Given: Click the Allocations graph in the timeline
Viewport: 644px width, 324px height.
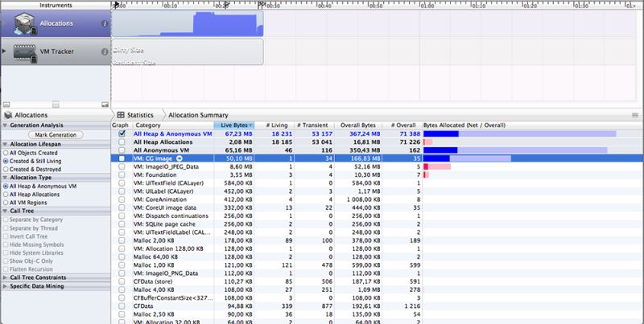Looking at the screenshot, I should click(188, 24).
